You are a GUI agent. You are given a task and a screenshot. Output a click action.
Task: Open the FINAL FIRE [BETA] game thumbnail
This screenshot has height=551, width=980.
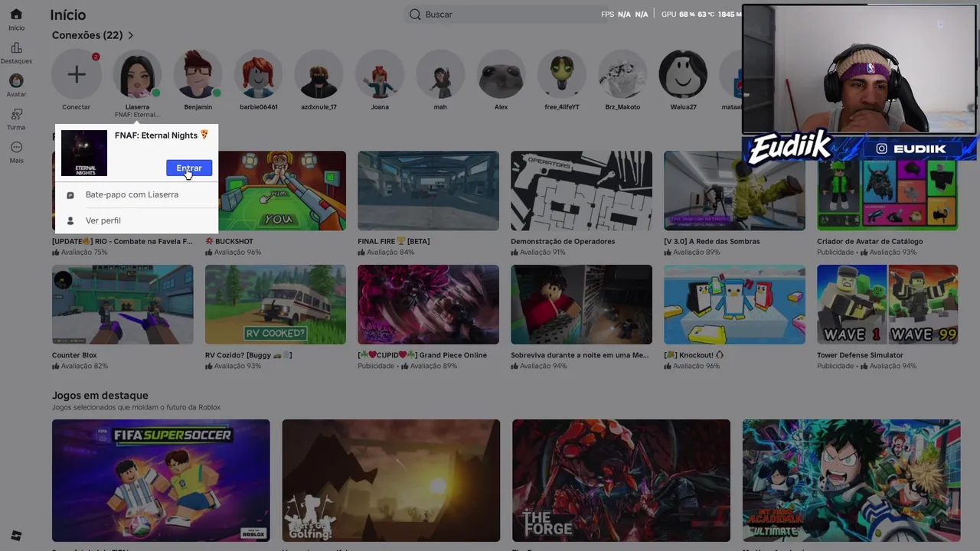click(x=428, y=191)
